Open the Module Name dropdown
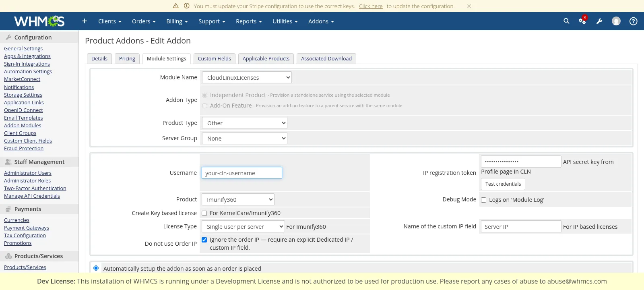The width and height of the screenshot is (644, 290). [247, 77]
